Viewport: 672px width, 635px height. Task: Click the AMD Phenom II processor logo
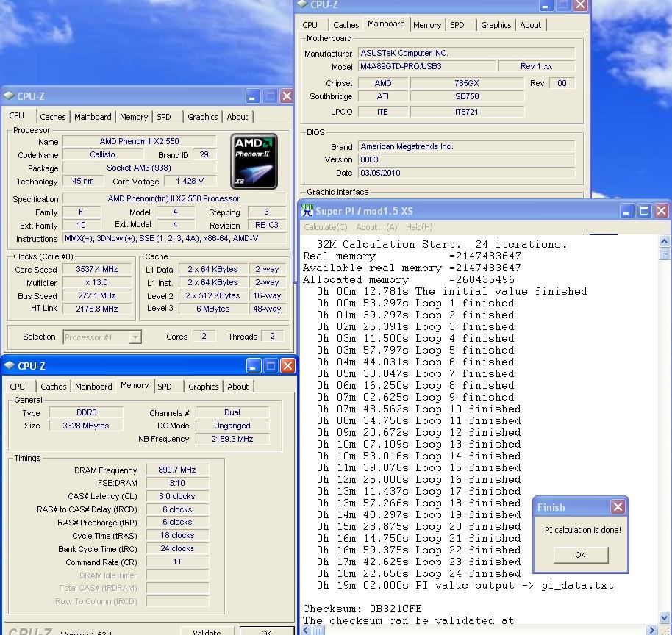[254, 161]
